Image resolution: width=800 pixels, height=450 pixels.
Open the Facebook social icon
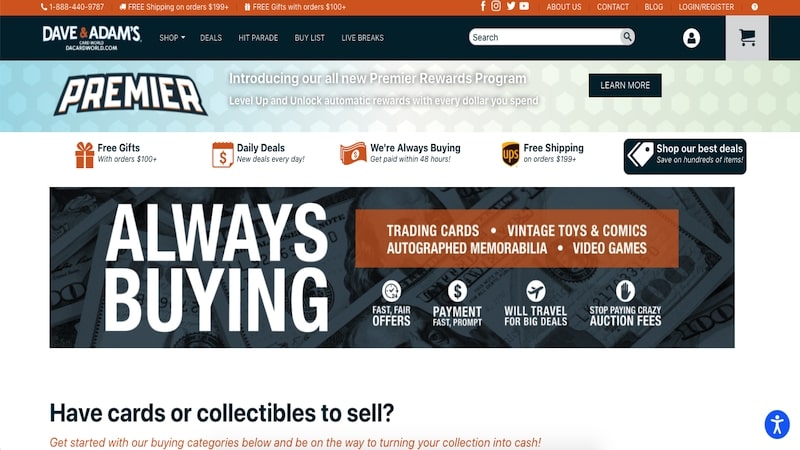tap(483, 7)
